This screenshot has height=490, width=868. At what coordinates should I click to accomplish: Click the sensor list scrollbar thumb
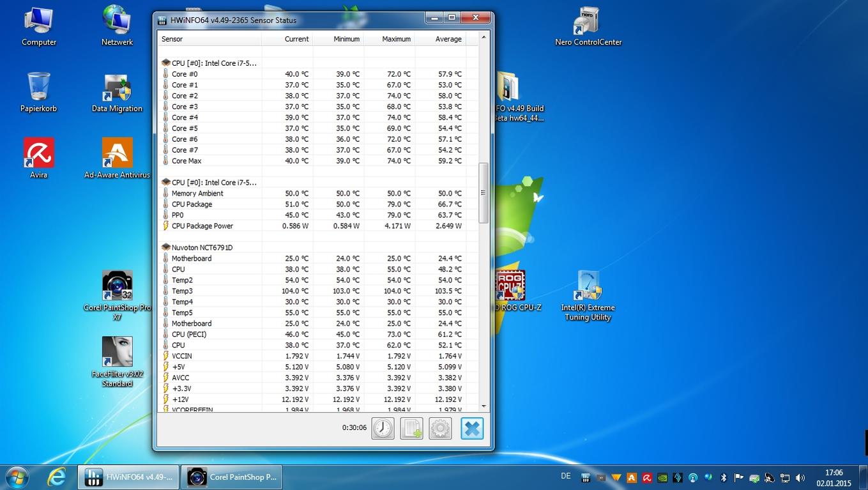(x=483, y=193)
